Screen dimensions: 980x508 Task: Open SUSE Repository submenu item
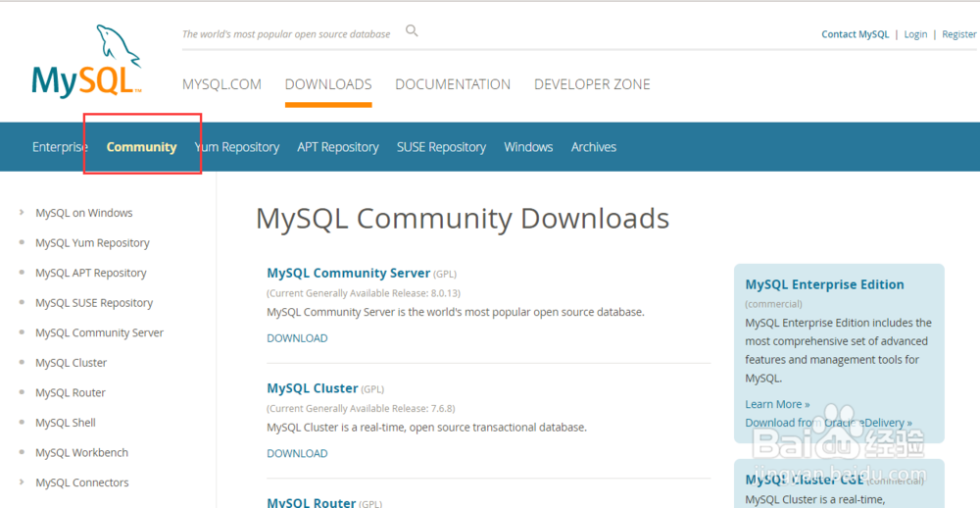[x=441, y=147]
